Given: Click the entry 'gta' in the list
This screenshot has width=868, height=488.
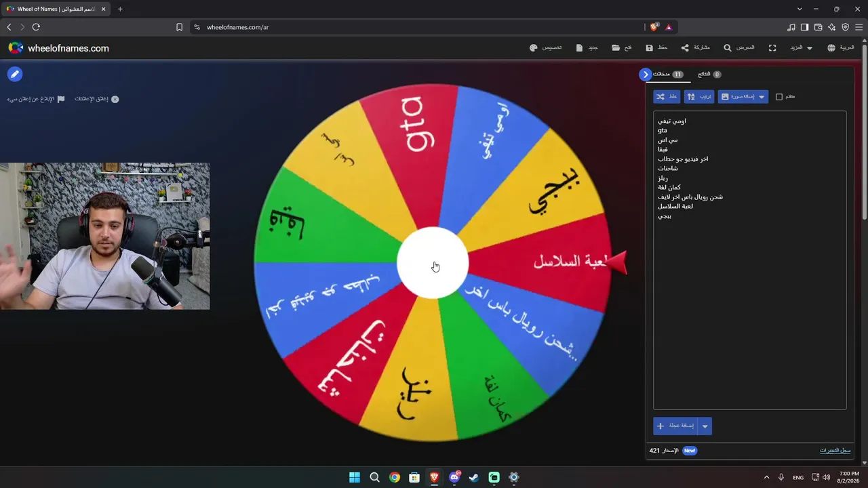Looking at the screenshot, I should click(x=663, y=131).
